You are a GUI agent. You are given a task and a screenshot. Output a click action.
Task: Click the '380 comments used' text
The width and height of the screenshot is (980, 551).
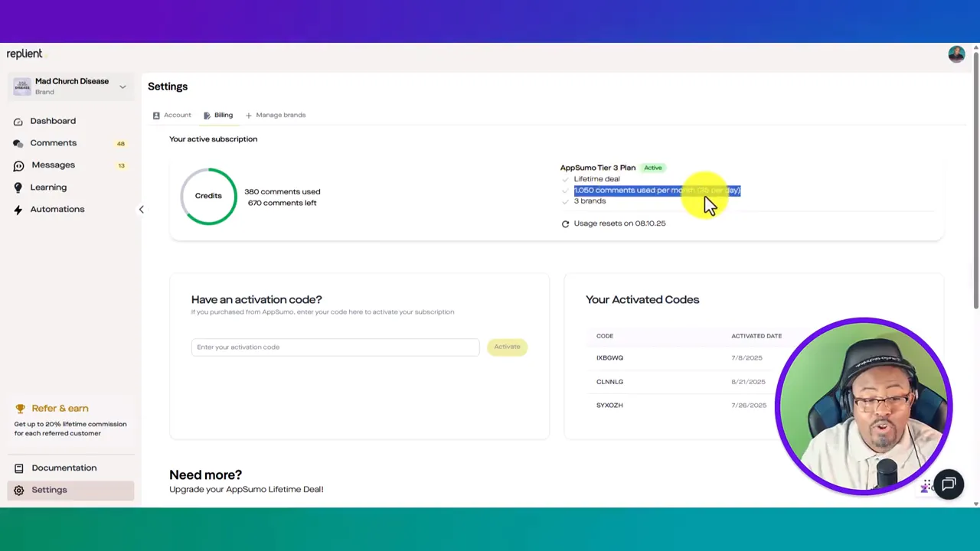[x=283, y=192]
